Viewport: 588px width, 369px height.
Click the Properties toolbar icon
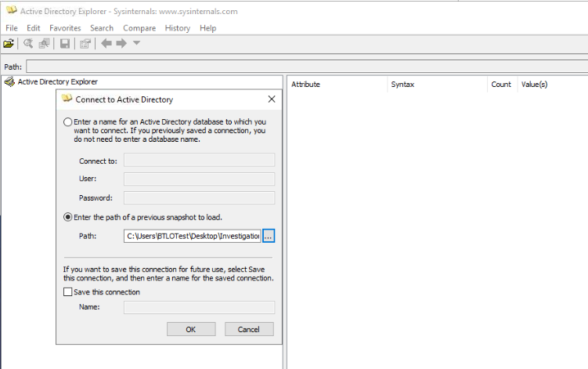85,44
